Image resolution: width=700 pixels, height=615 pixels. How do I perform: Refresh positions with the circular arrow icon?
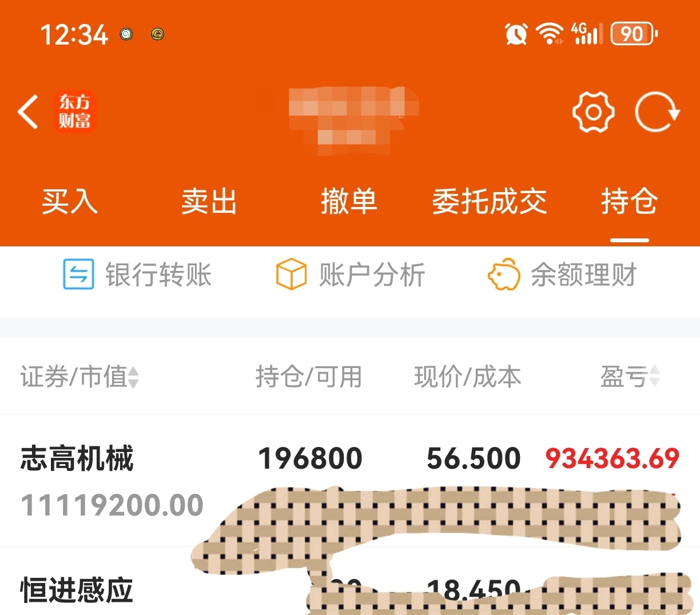coord(657,111)
